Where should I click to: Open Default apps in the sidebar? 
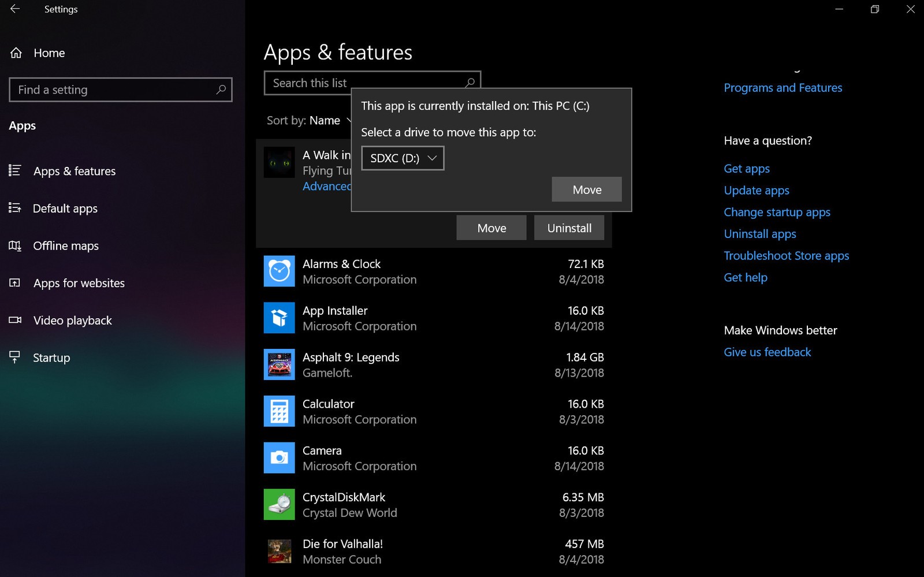tap(65, 209)
